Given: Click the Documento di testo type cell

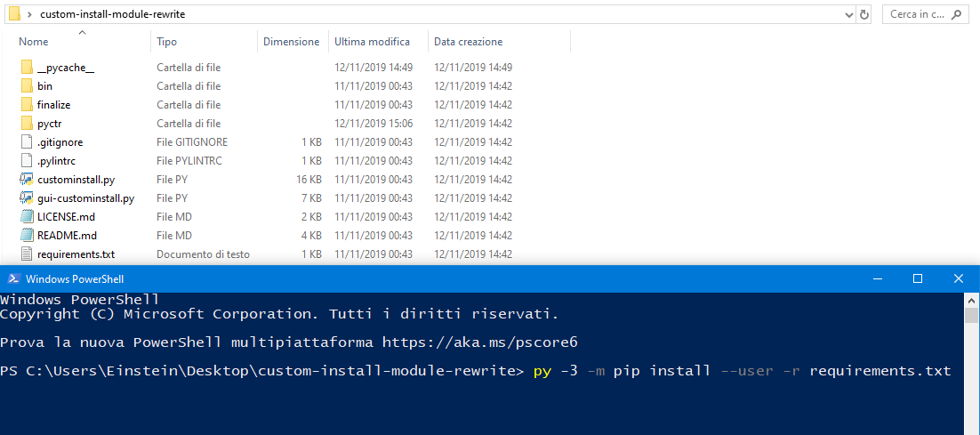Looking at the screenshot, I should pyautogui.click(x=203, y=254).
